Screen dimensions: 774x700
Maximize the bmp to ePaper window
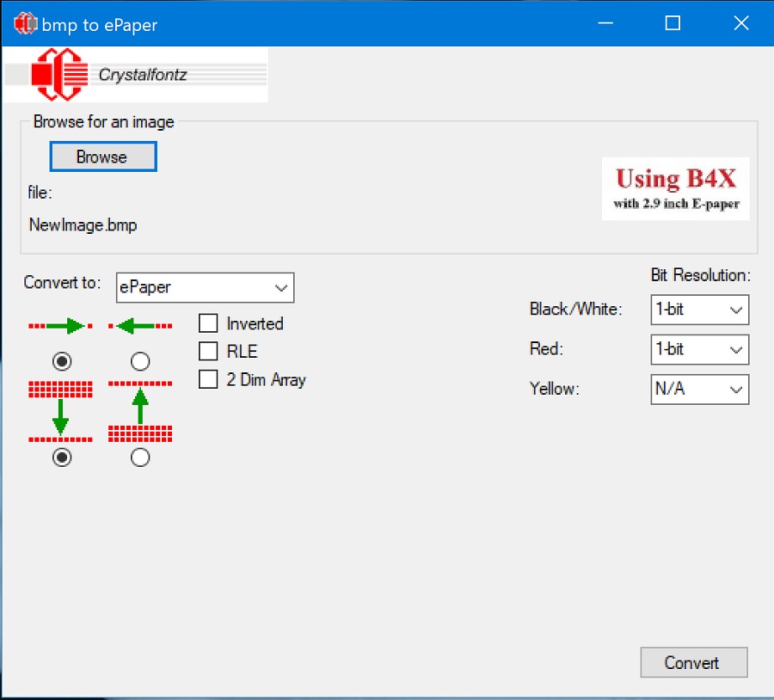click(673, 23)
